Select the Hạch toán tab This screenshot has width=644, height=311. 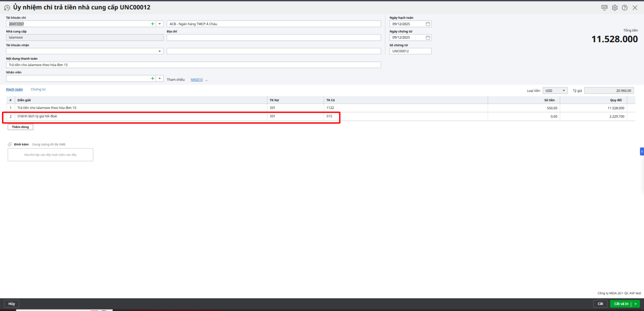(x=14, y=89)
